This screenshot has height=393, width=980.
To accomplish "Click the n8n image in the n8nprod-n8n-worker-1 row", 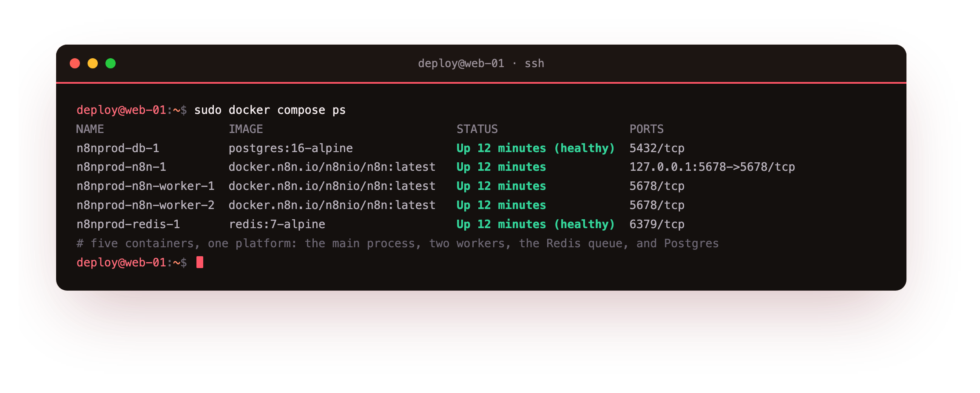I will pos(332,186).
